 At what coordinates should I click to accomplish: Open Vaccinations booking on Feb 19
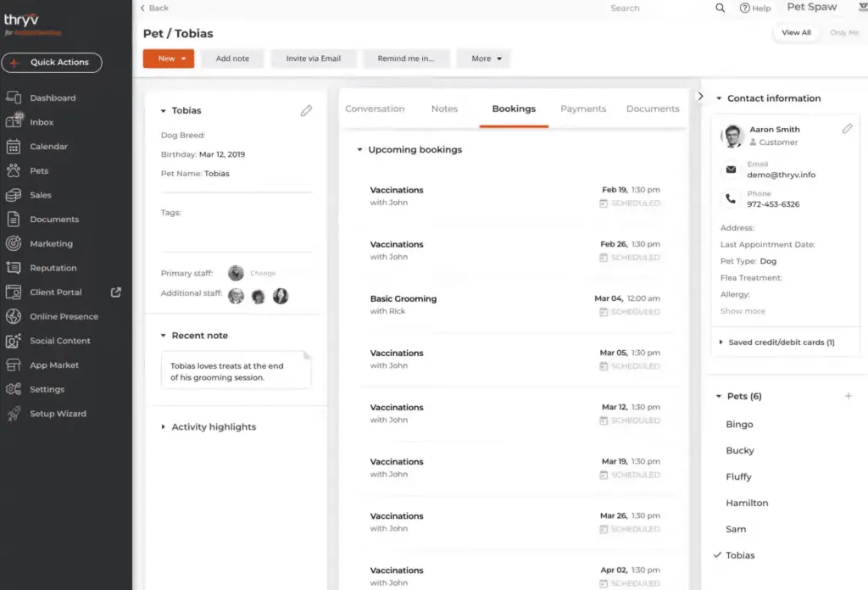point(515,197)
